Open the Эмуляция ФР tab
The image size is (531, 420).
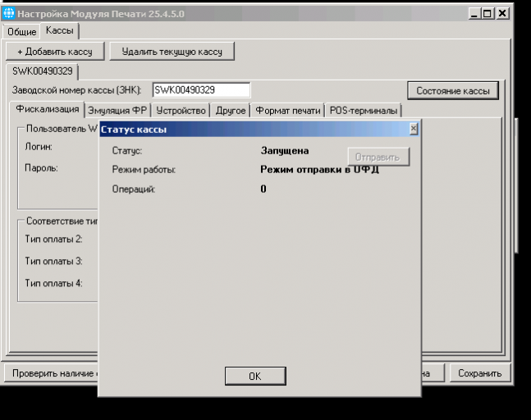tap(117, 110)
